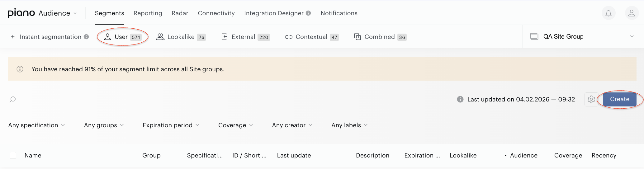644x169 pixels.
Task: Click the Recency column header
Action: (x=604, y=155)
